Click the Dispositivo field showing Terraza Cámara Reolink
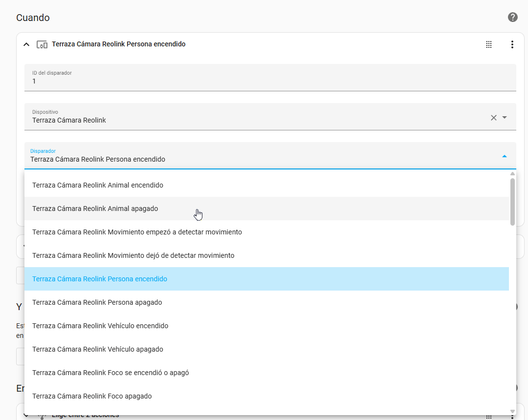 click(270, 117)
